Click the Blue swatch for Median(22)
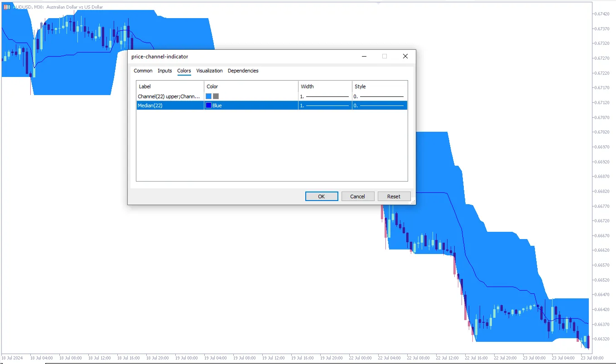 coord(209,105)
